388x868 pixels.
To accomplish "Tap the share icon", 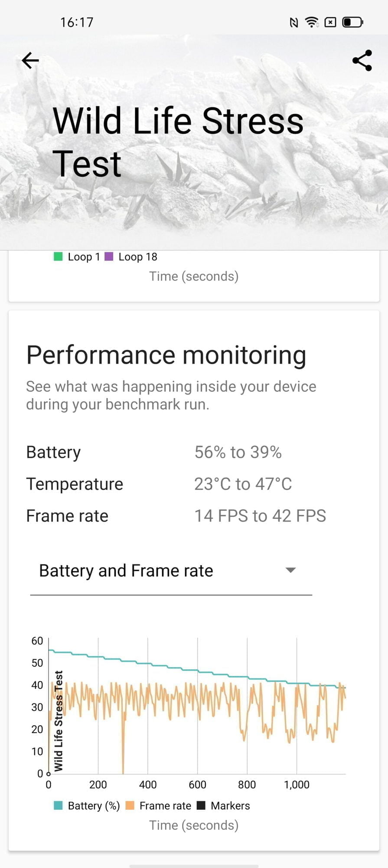I will pos(362,60).
